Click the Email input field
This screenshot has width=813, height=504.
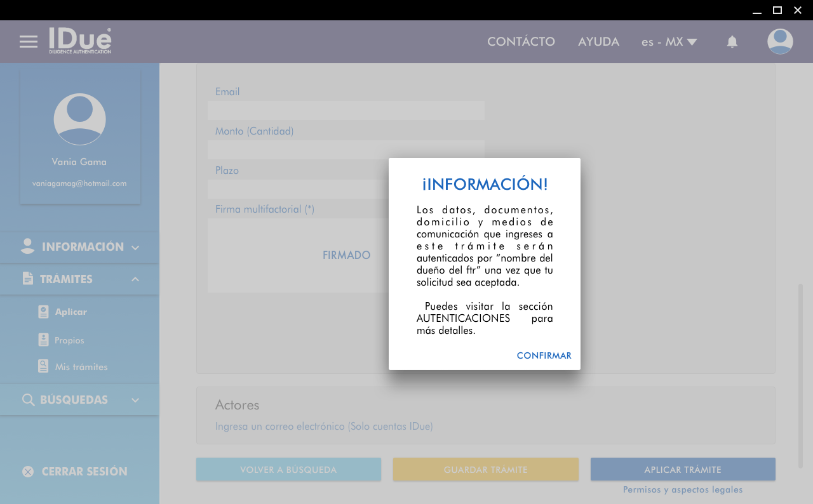click(x=346, y=110)
